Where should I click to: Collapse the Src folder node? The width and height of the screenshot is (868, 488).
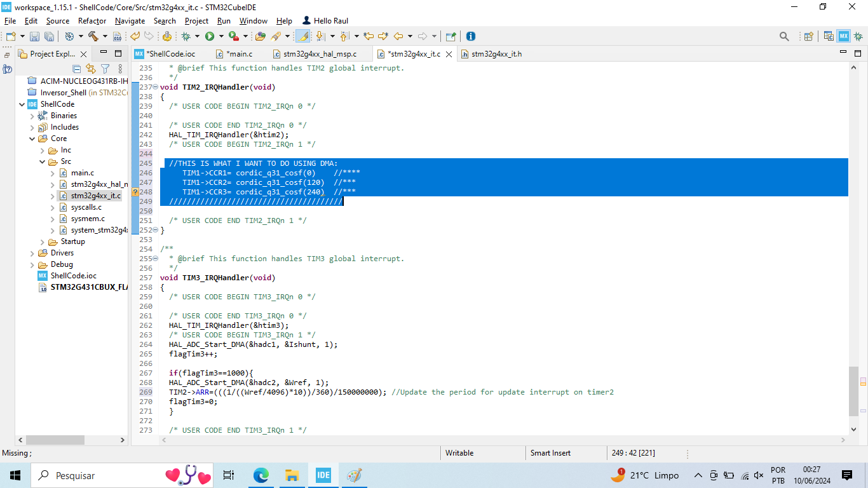pyautogui.click(x=43, y=161)
